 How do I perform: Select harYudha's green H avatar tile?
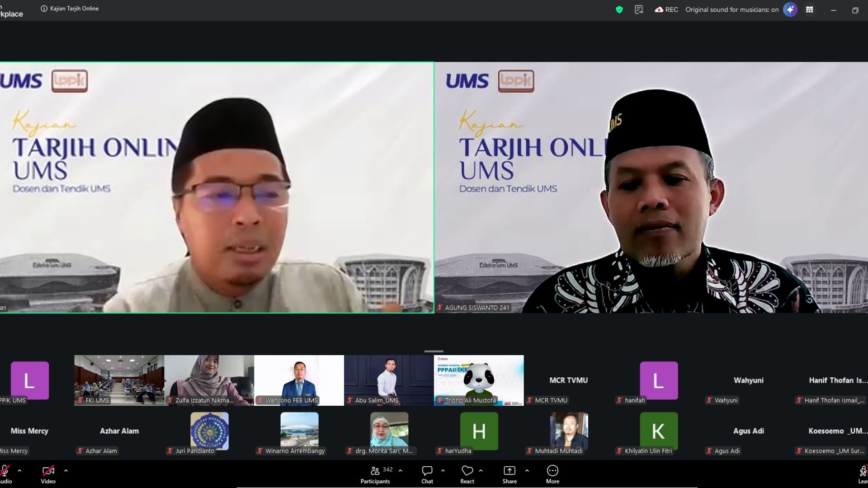coord(479,431)
